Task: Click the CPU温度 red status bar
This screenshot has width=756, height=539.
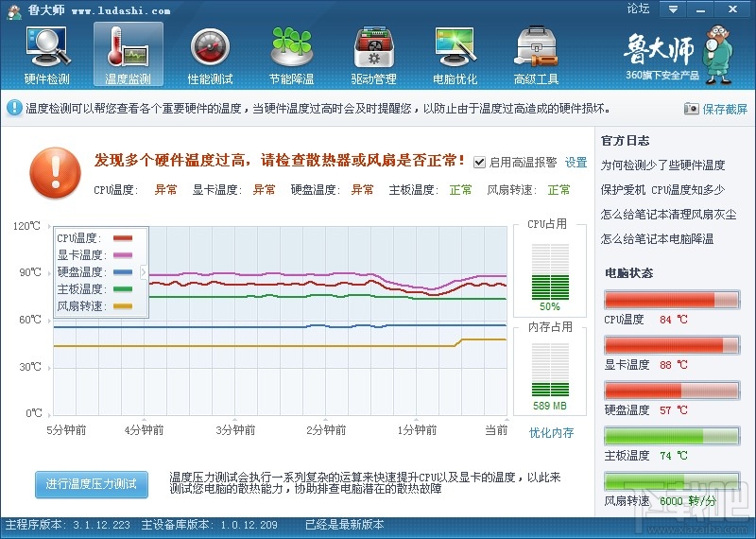Action: coord(672,300)
